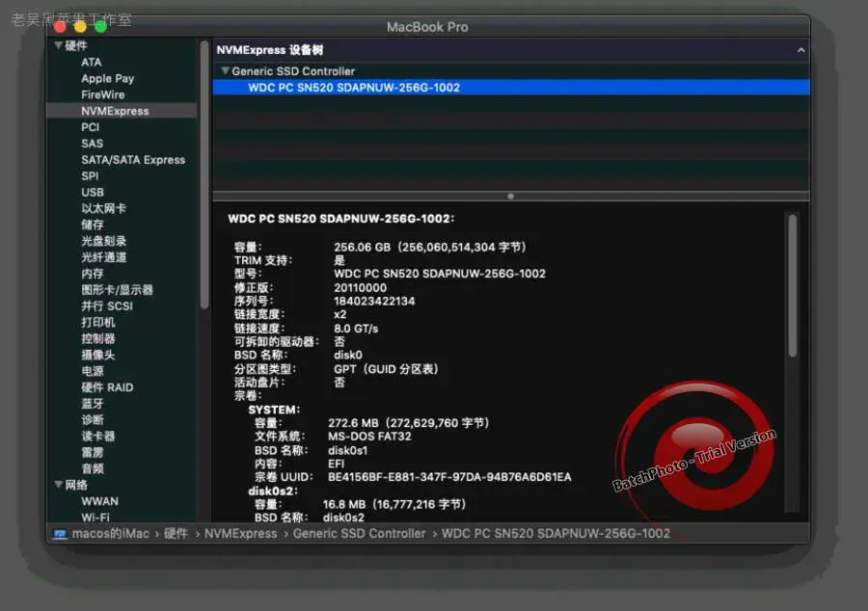Click the volume UUID BE4156BF value
This screenshot has width=868, height=611.
(x=449, y=477)
